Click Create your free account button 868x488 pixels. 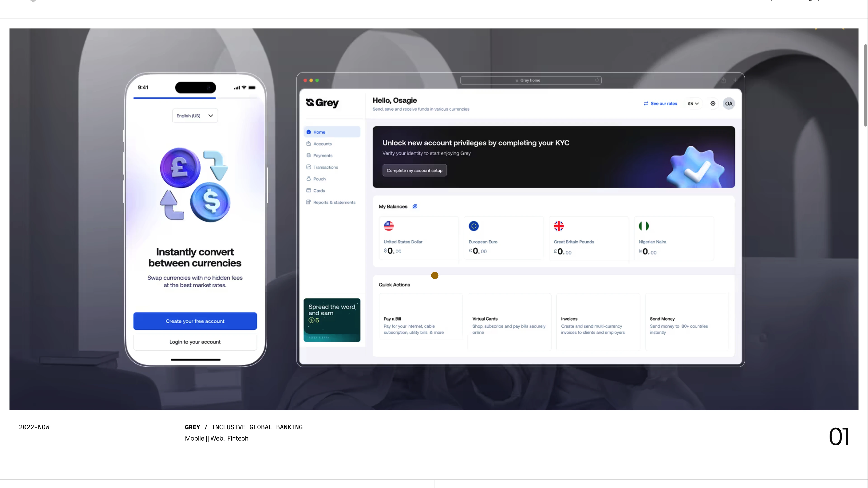tap(195, 321)
